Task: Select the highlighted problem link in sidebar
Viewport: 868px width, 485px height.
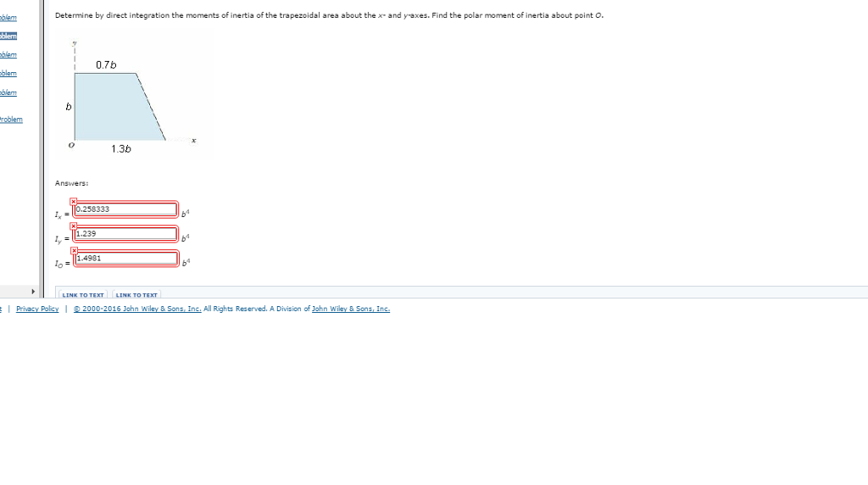Action: click(8, 36)
